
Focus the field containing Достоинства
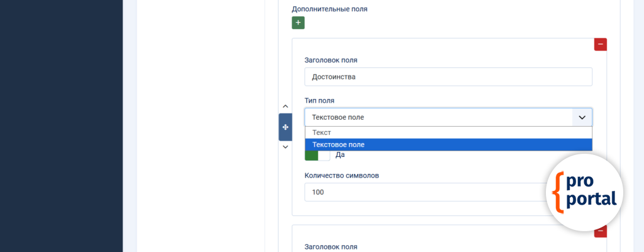pyautogui.click(x=448, y=77)
